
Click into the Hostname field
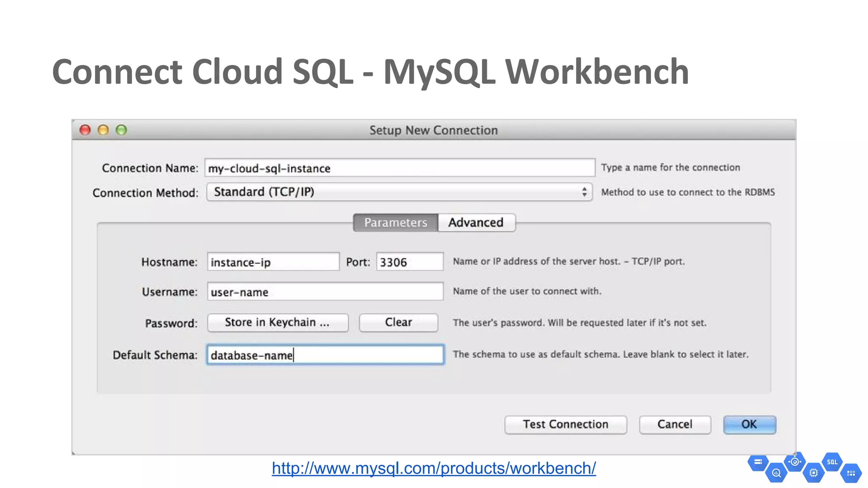[273, 261]
